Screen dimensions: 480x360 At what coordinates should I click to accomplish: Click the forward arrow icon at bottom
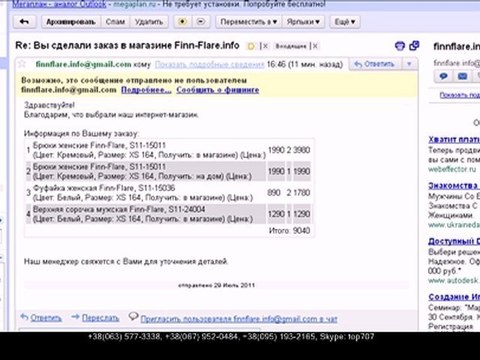point(75,317)
